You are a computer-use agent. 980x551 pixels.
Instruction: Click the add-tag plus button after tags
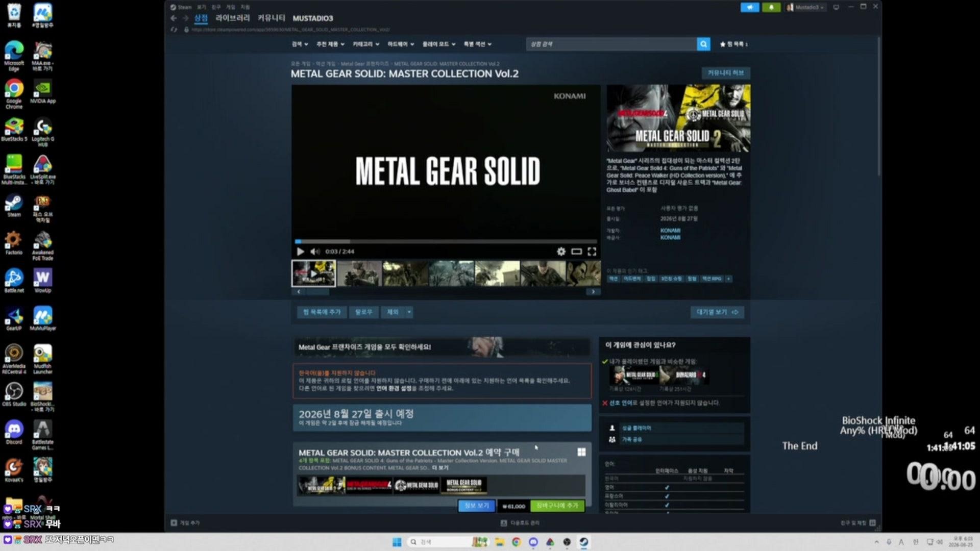pyautogui.click(x=728, y=279)
